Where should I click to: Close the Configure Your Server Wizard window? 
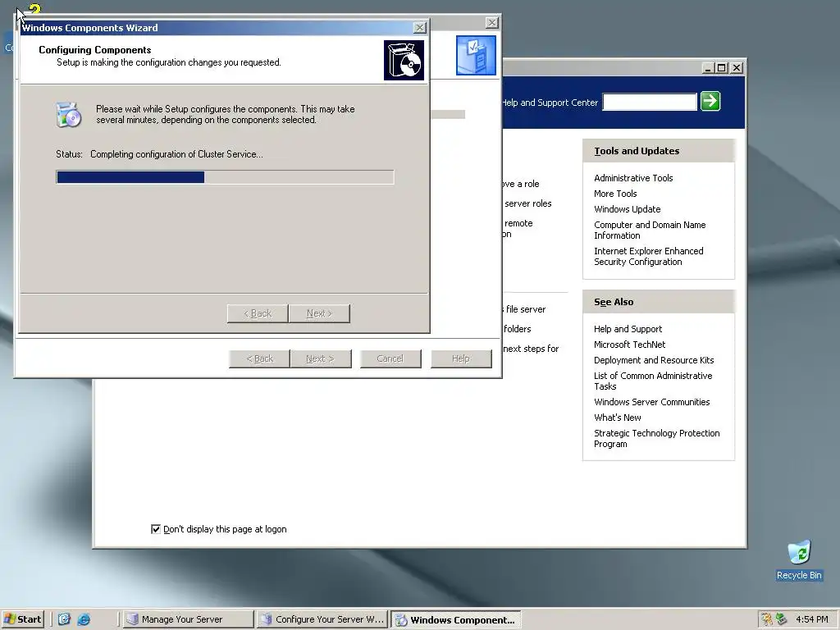[492, 22]
